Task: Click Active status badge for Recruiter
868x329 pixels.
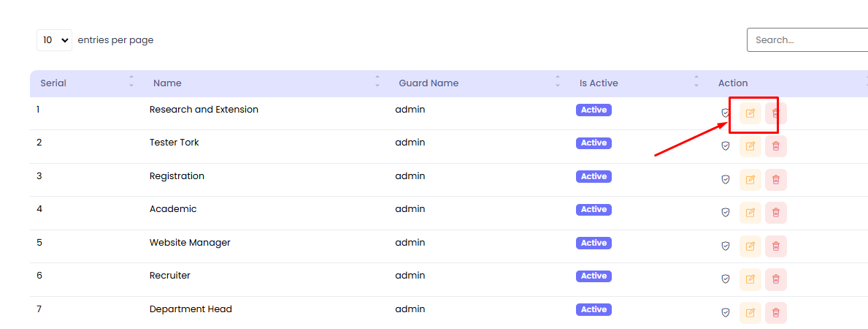Action: pos(594,276)
